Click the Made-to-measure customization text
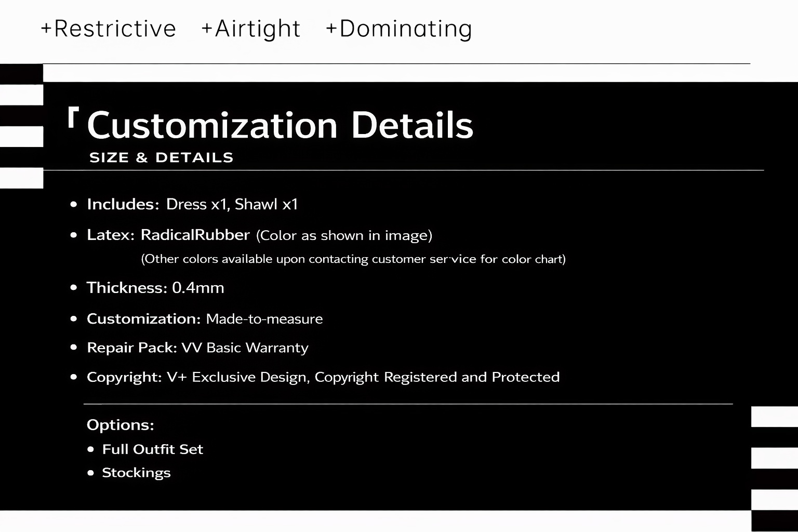798x532 pixels. point(264,318)
